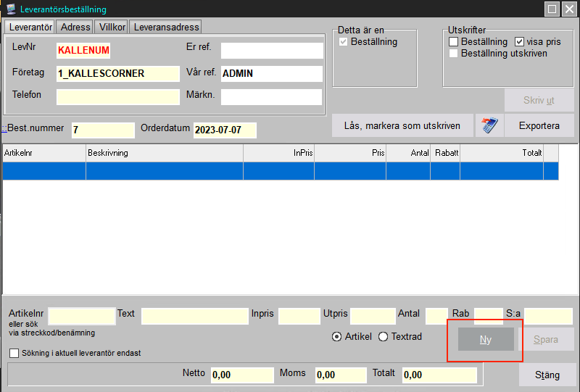This screenshot has height=392, width=580.
Task: Click the Exportera button
Action: click(x=539, y=125)
